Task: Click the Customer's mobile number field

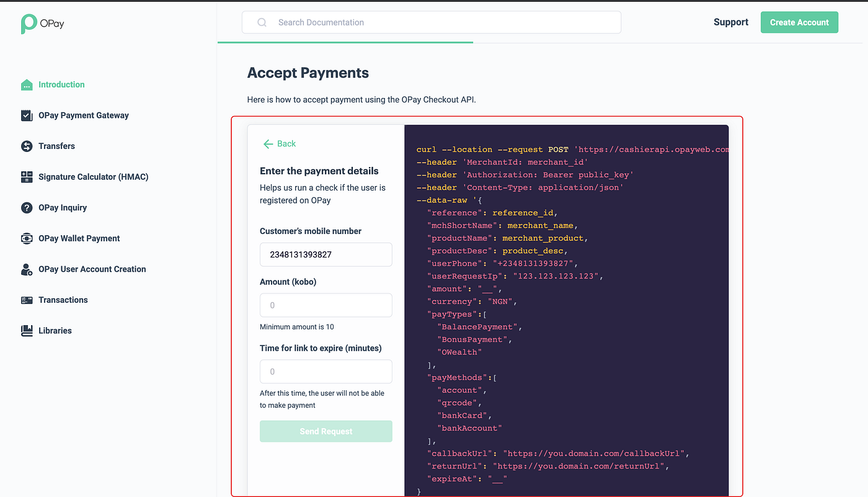Action: click(x=326, y=254)
